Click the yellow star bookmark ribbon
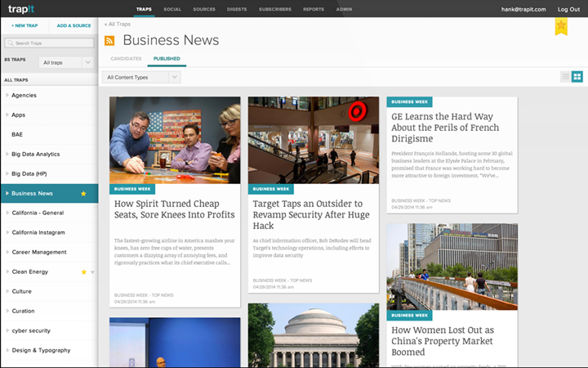 pyautogui.click(x=561, y=26)
